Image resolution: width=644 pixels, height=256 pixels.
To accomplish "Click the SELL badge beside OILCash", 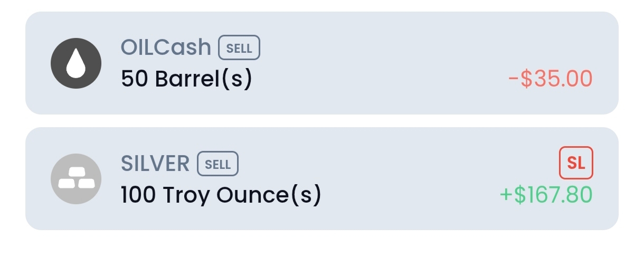I will (x=239, y=48).
